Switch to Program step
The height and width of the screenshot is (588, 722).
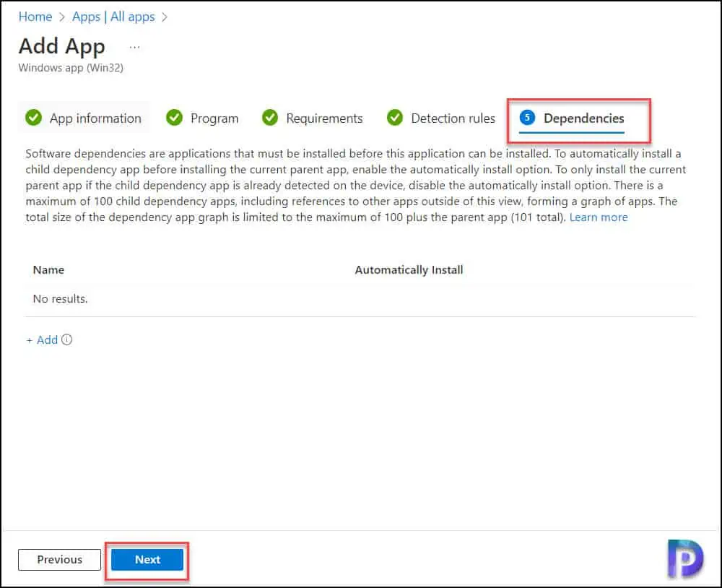(x=203, y=118)
